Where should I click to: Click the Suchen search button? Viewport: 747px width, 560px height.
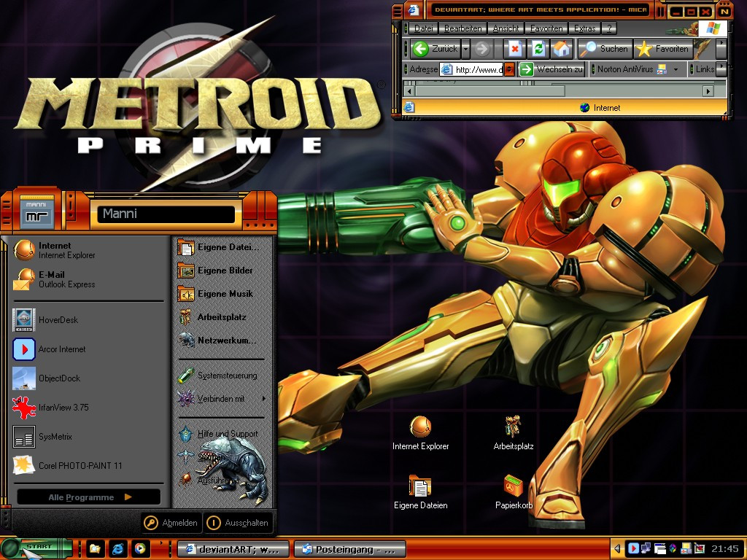[605, 49]
